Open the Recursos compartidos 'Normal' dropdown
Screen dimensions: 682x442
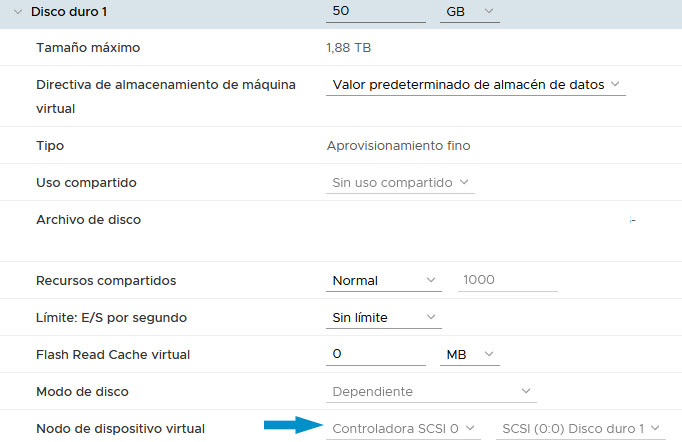384,281
